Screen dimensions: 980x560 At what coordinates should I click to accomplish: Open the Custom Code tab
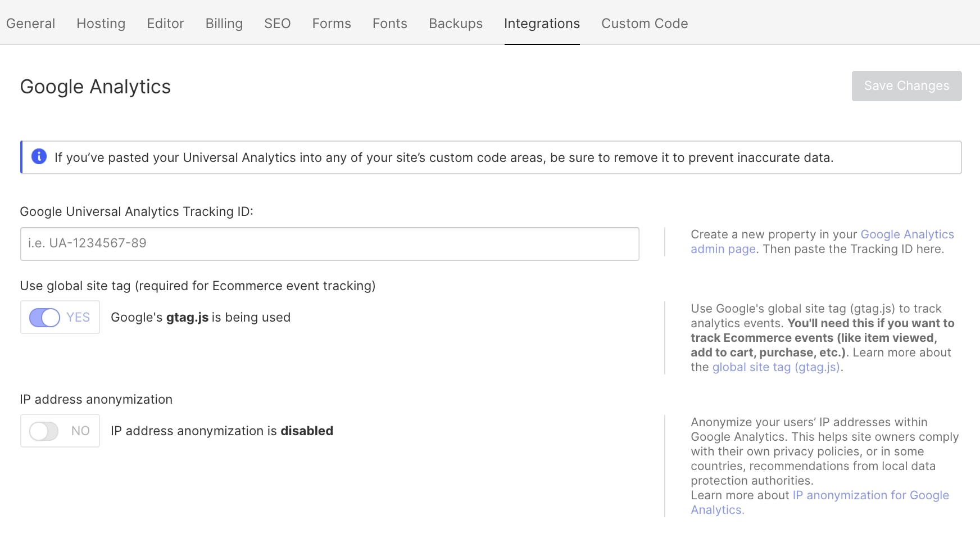point(645,23)
